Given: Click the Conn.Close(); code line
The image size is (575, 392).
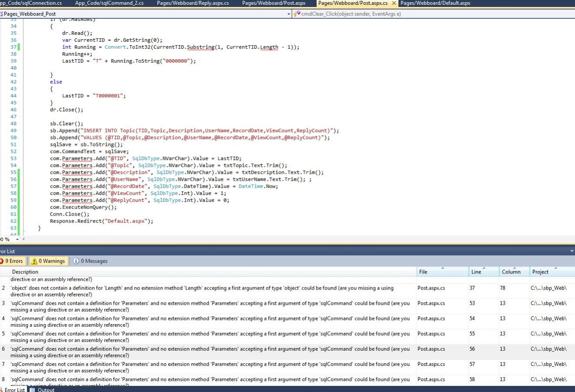Looking at the screenshot, I should coord(70,214).
